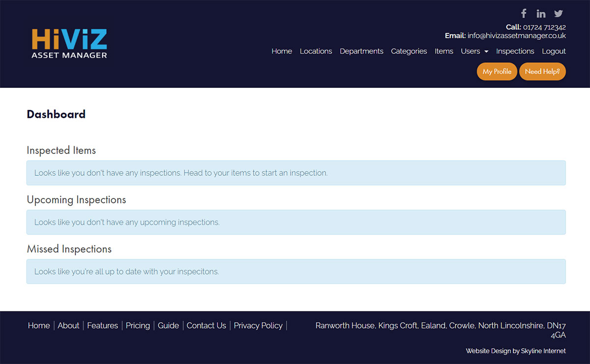Open the LinkedIn social icon
This screenshot has height=364, width=590.
[x=541, y=14]
